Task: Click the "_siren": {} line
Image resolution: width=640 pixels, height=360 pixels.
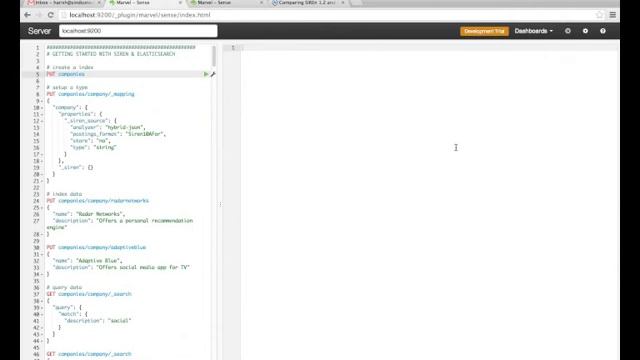Action: pos(76,167)
